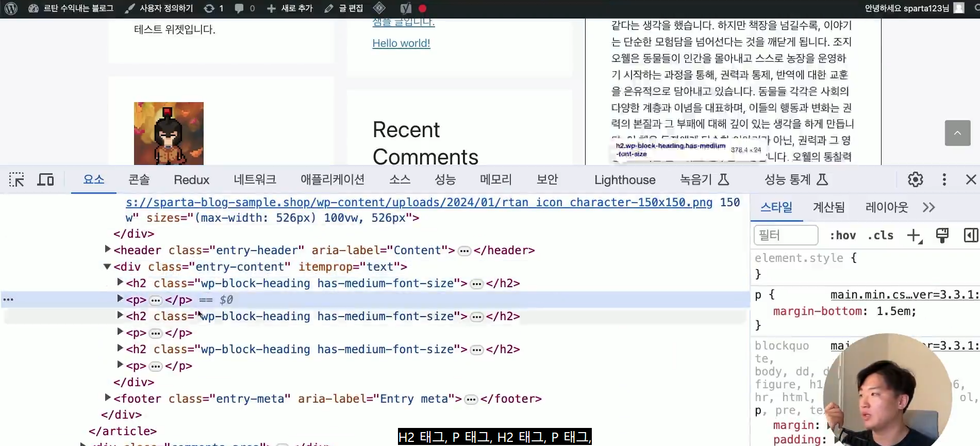Expand the footer entry-meta node

[107, 398]
